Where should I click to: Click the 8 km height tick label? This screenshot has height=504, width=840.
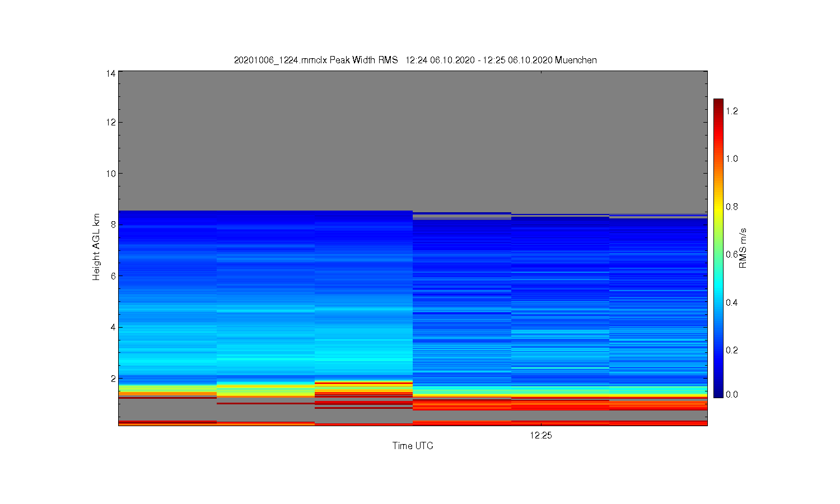click(113, 225)
